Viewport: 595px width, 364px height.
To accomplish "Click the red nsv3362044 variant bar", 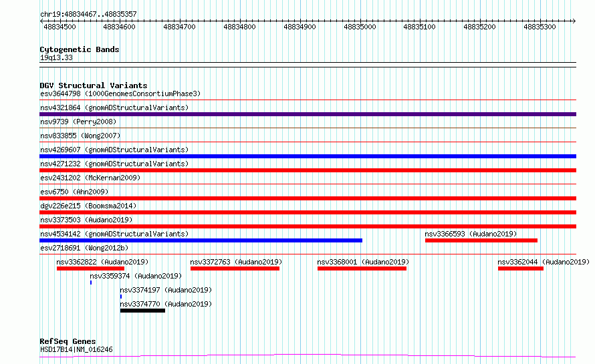I will click(521, 268).
